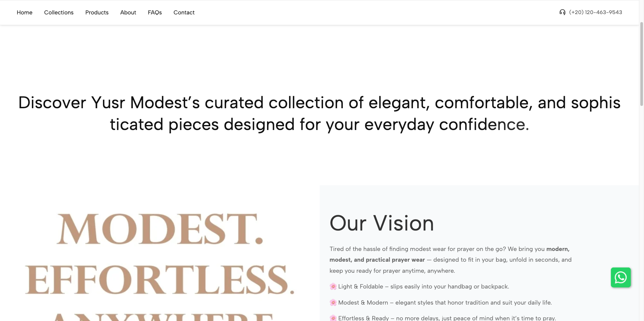Go to the Home page
This screenshot has height=321, width=644.
pyautogui.click(x=24, y=12)
